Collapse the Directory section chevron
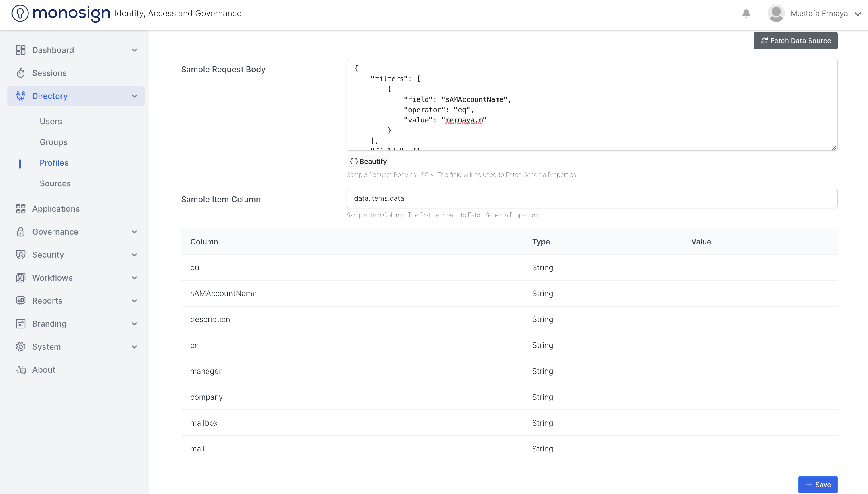The width and height of the screenshot is (868, 494). [x=135, y=96]
